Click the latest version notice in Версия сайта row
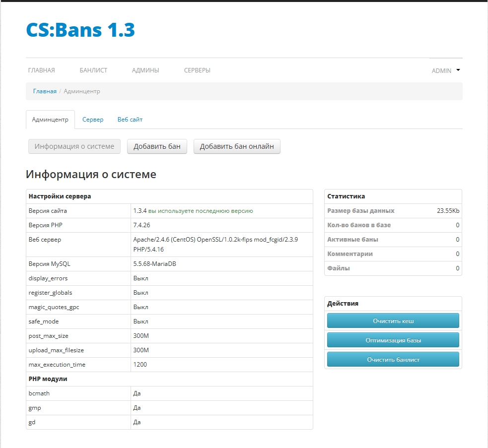 (201, 211)
